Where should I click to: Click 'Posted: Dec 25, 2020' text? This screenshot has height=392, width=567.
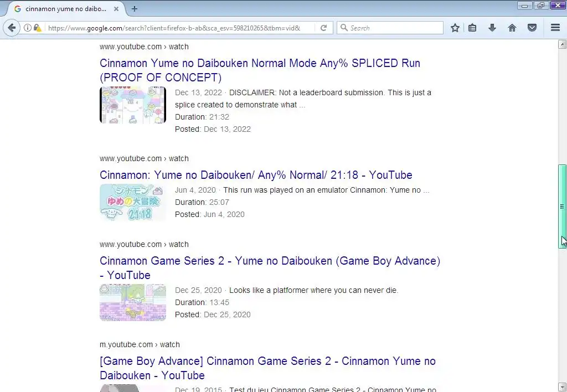tap(213, 314)
